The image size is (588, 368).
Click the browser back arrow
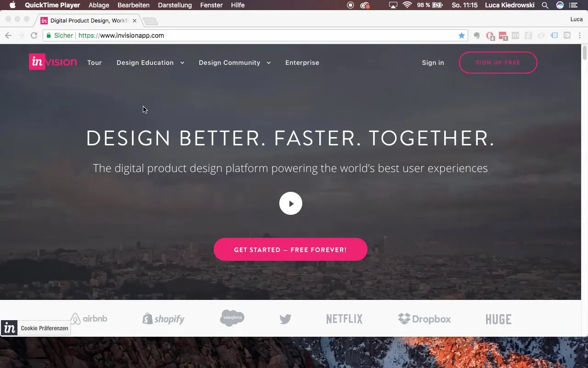point(8,35)
